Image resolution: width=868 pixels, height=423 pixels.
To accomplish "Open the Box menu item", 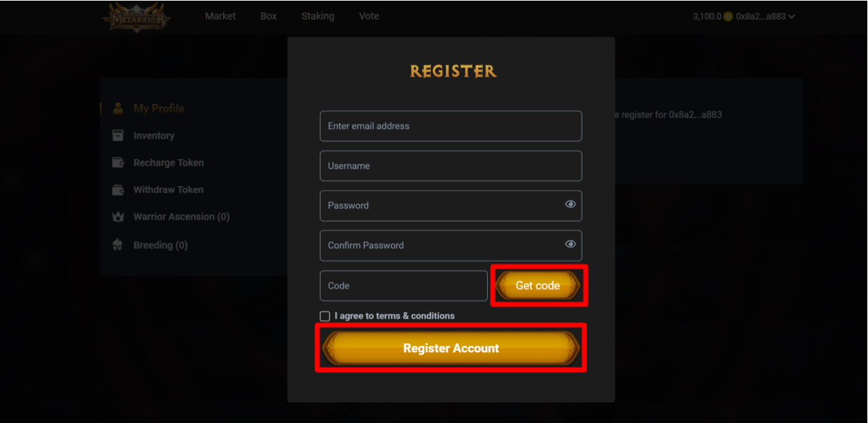I will [x=269, y=16].
